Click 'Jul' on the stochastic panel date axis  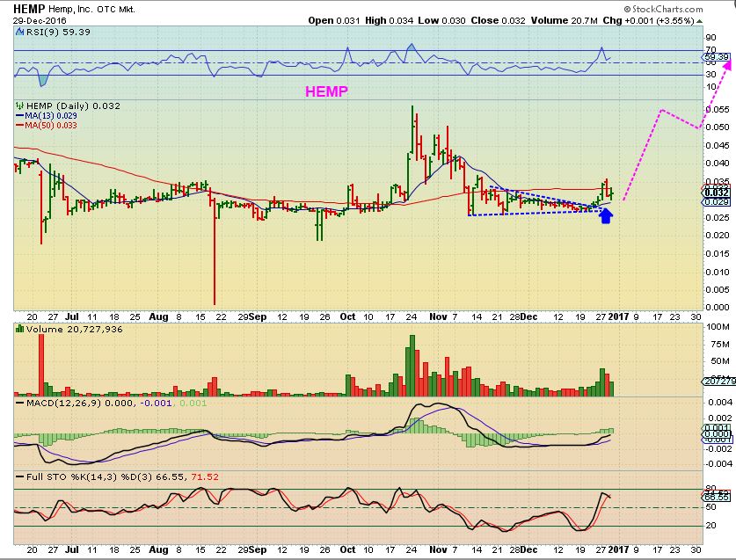(x=71, y=549)
